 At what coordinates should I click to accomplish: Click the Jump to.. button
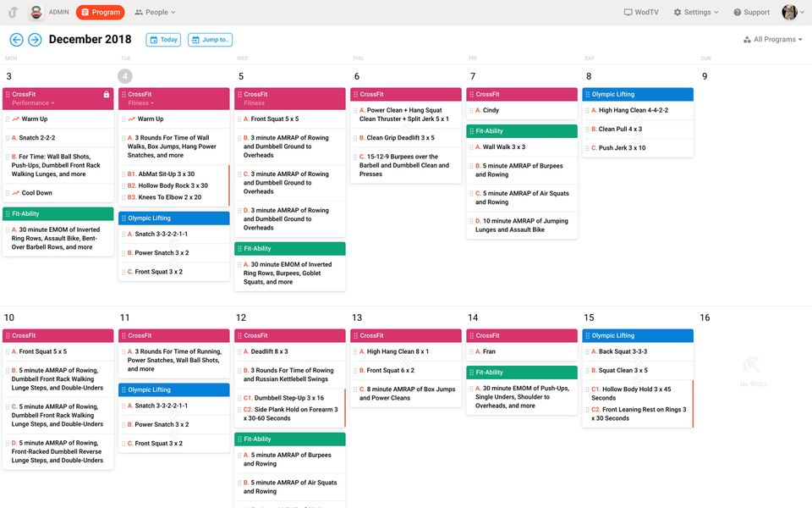[x=210, y=40]
